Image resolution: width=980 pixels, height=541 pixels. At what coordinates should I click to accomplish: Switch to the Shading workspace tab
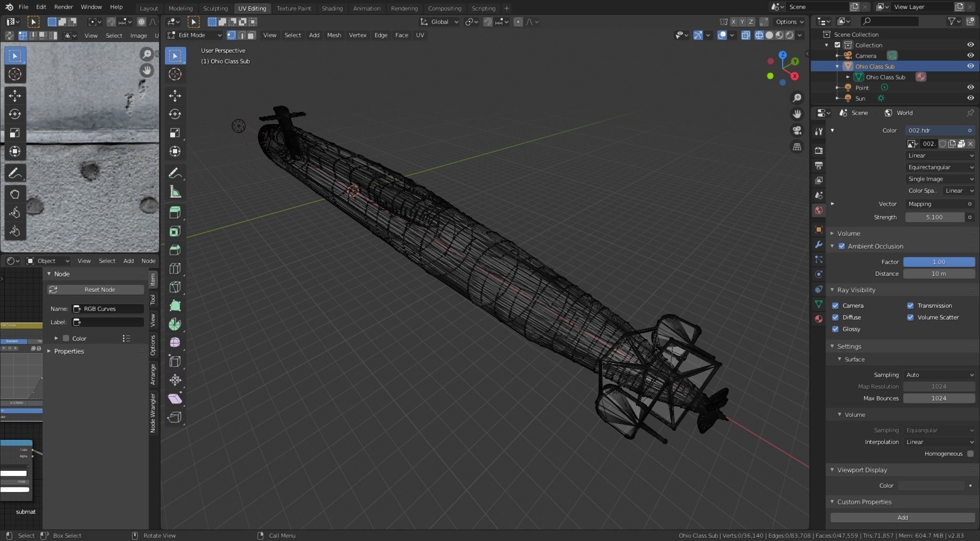(332, 8)
